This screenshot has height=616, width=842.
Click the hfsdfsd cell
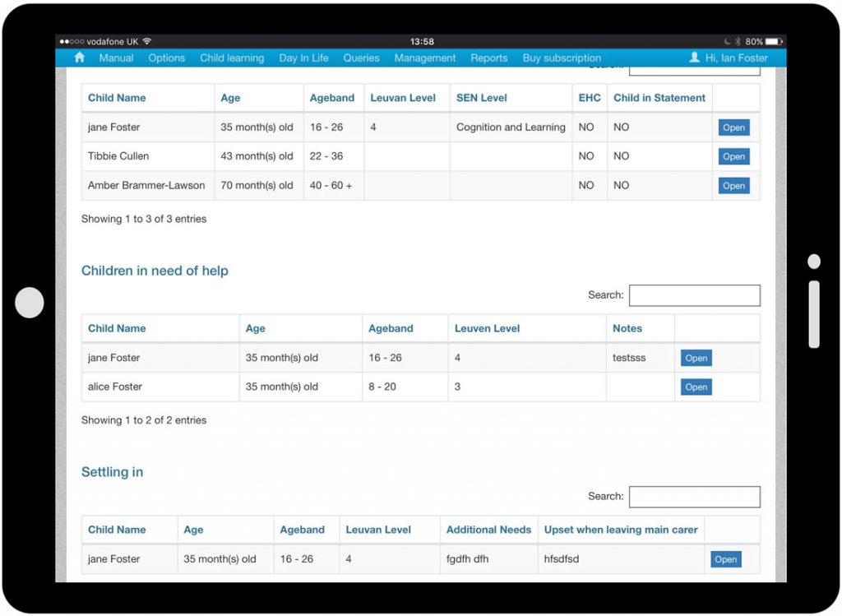621,559
